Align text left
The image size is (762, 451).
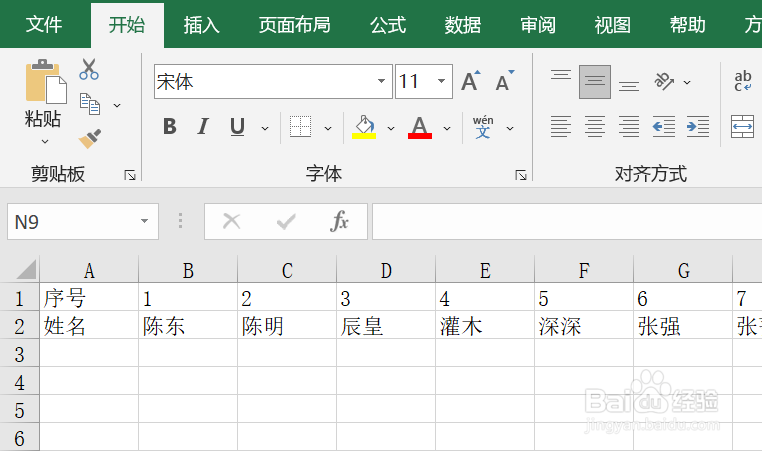click(x=561, y=127)
